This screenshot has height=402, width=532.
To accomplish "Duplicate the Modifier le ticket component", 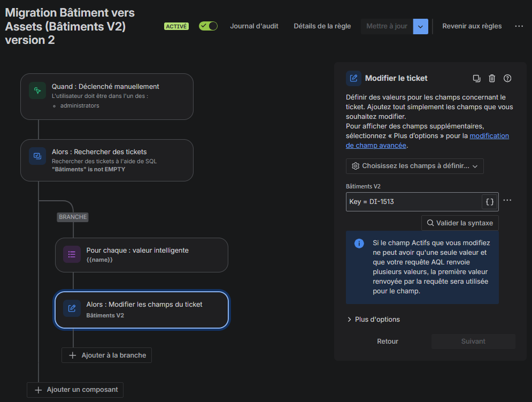I will click(477, 79).
